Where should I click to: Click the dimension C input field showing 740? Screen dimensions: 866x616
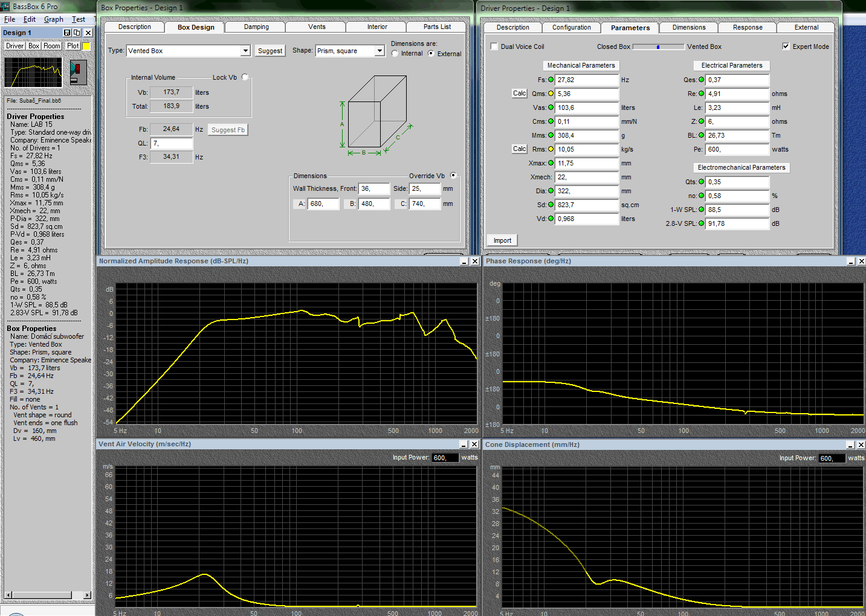click(x=425, y=204)
